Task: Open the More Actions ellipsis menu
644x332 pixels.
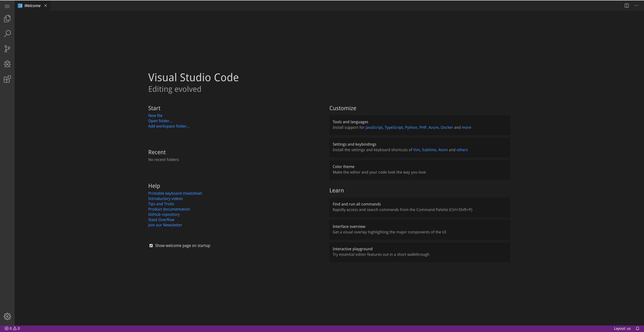Action: point(636,5)
